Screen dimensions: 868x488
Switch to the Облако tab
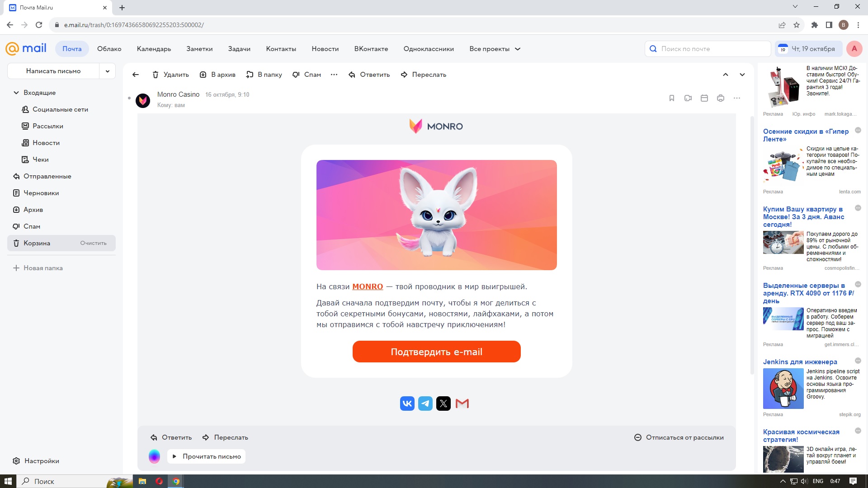pos(109,49)
